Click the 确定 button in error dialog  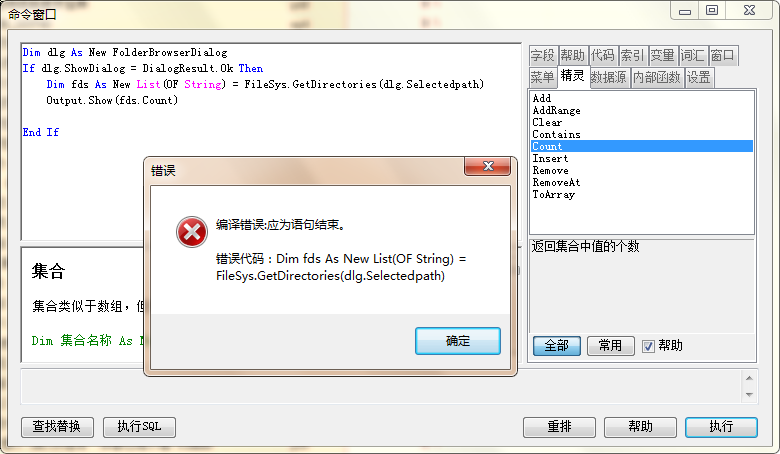point(458,341)
